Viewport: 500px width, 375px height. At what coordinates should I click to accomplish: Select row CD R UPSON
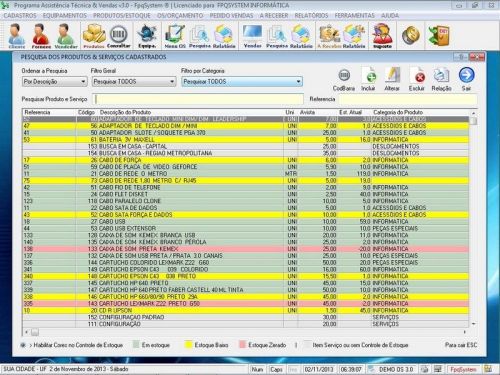[246, 310]
